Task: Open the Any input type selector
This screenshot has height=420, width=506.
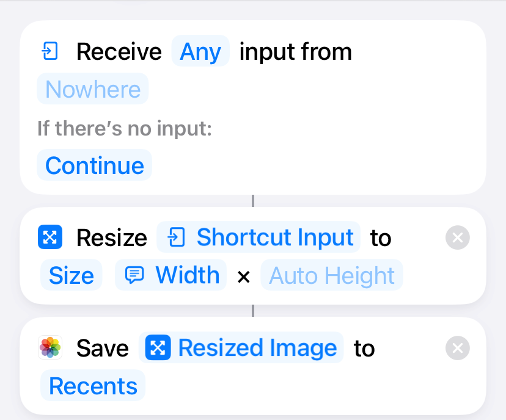Action: [200, 51]
